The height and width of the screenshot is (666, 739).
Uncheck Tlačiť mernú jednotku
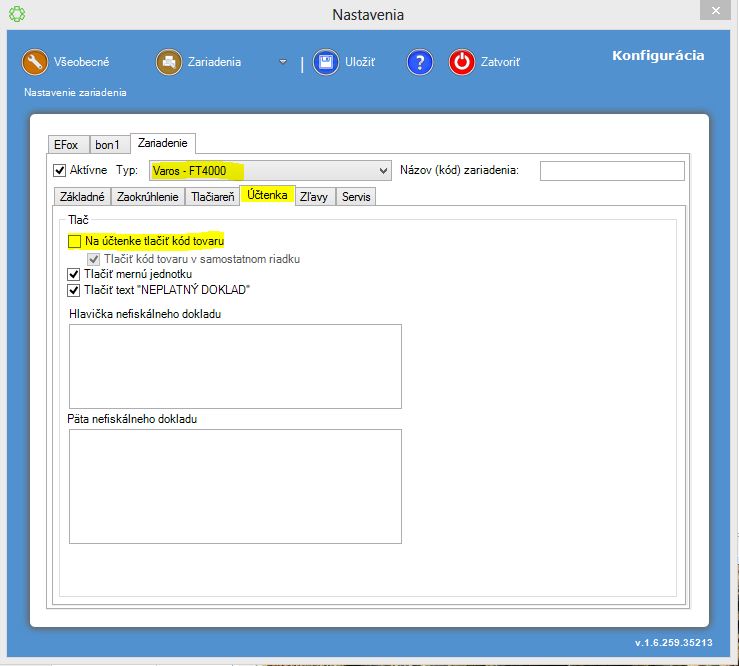[x=74, y=274]
